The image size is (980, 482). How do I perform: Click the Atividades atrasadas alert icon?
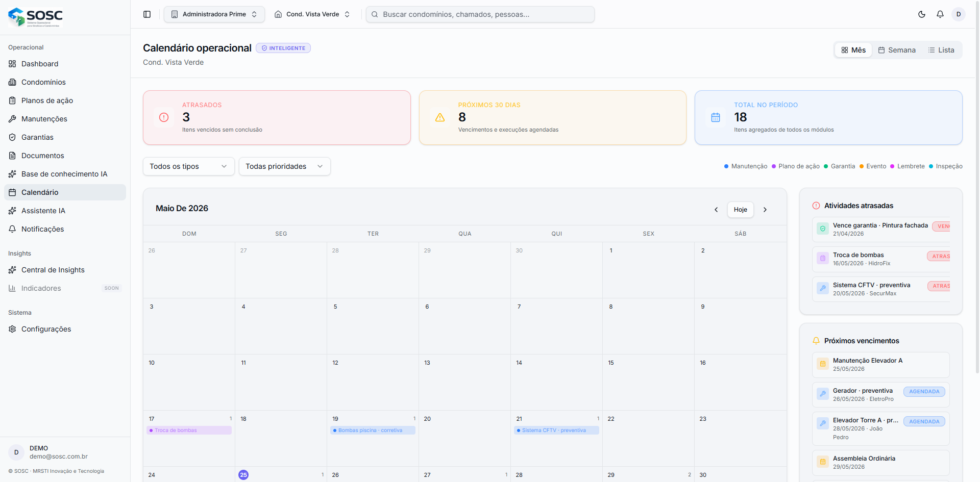pyautogui.click(x=816, y=206)
